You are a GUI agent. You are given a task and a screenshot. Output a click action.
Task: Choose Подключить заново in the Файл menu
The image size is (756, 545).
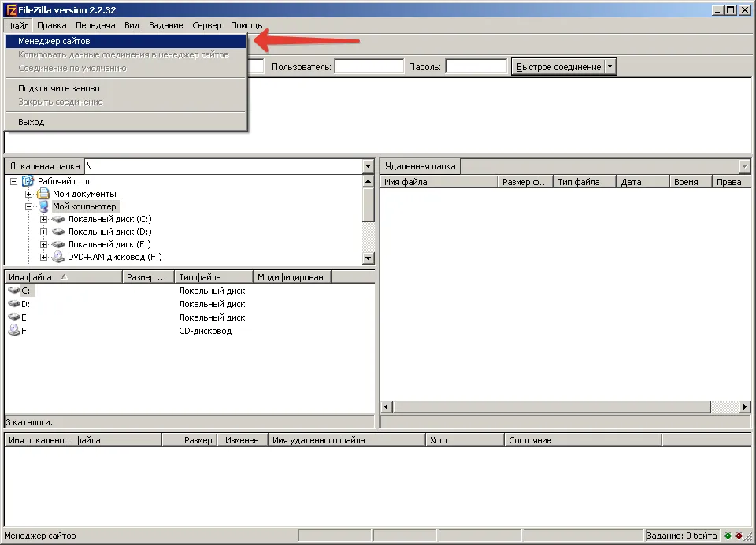pyautogui.click(x=125, y=88)
